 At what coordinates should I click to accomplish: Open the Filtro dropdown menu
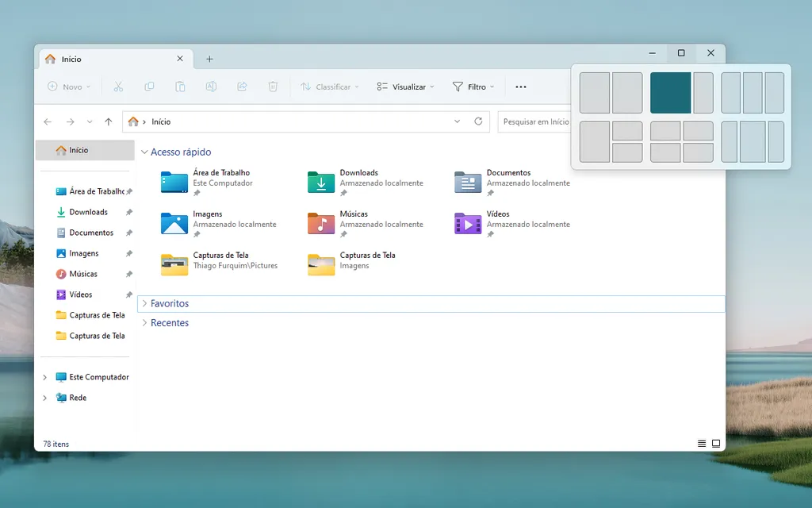(x=473, y=87)
